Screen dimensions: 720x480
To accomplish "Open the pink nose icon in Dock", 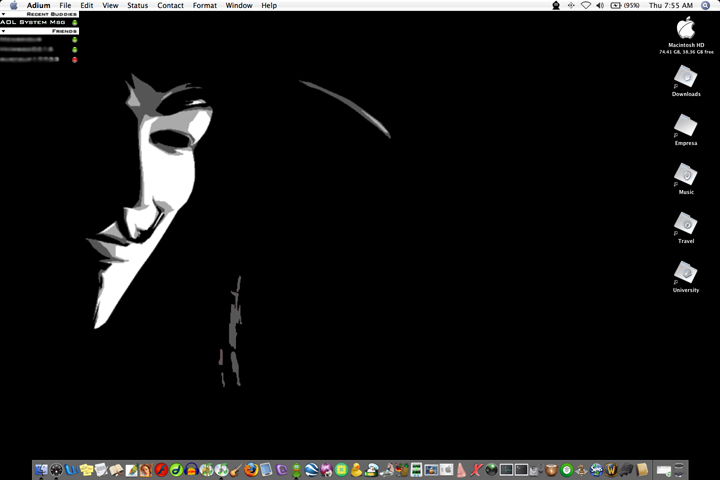I will [x=461, y=470].
